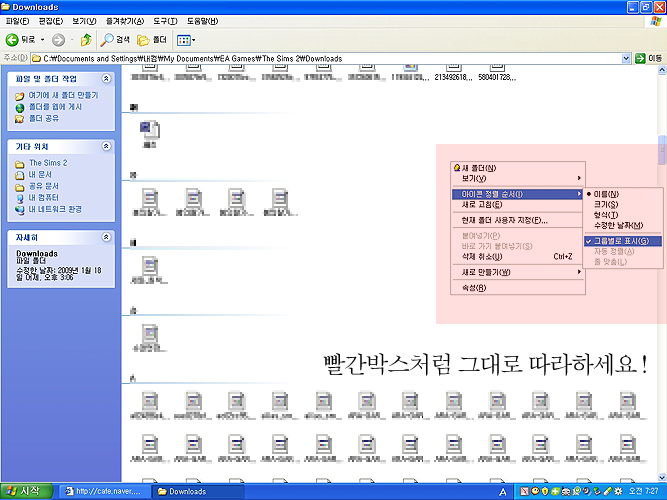Open the 공유 문서 link
667x500 pixels.
click(44, 186)
